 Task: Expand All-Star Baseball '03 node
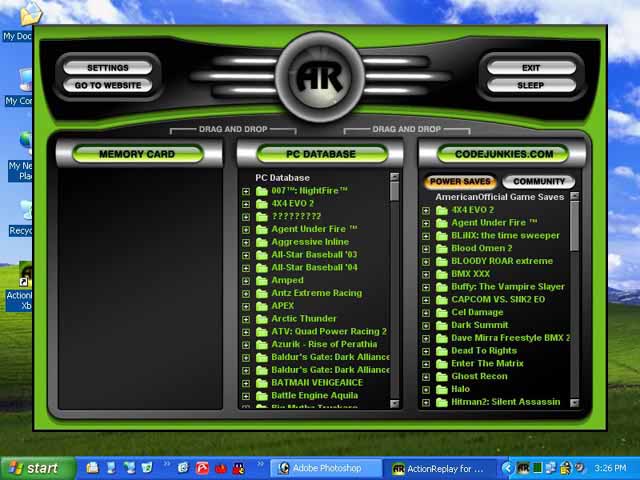tap(246, 256)
